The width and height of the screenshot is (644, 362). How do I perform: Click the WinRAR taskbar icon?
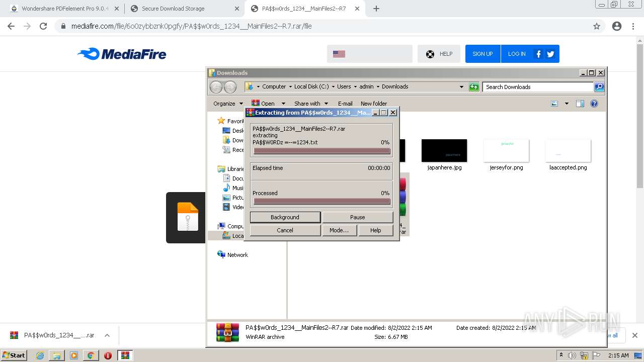(125, 355)
